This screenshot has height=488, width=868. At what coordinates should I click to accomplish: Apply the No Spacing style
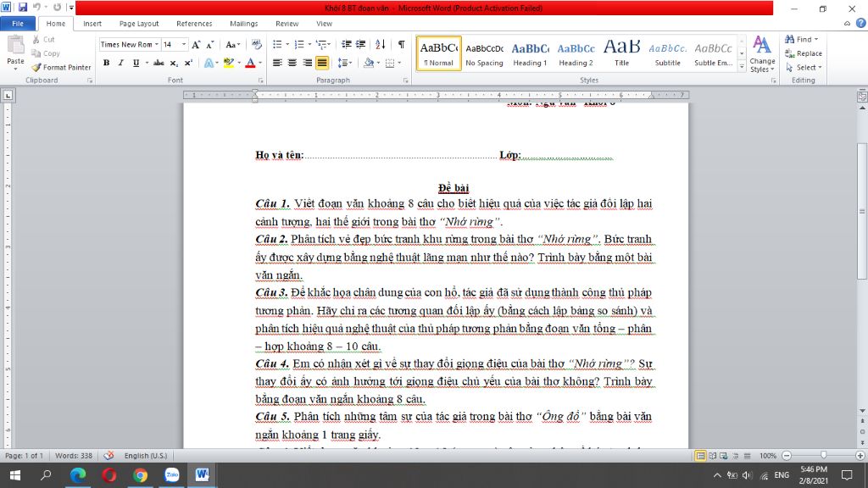[x=484, y=53]
